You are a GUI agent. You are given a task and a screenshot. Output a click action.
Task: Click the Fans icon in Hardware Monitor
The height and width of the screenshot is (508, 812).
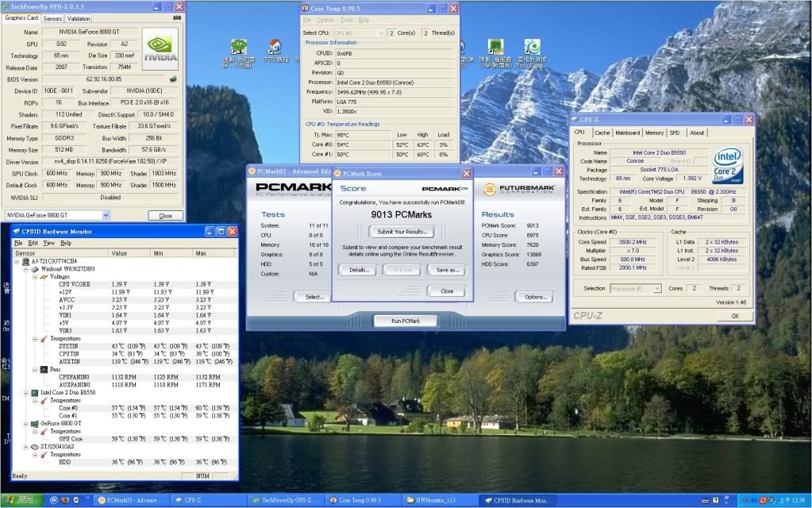click(x=44, y=370)
